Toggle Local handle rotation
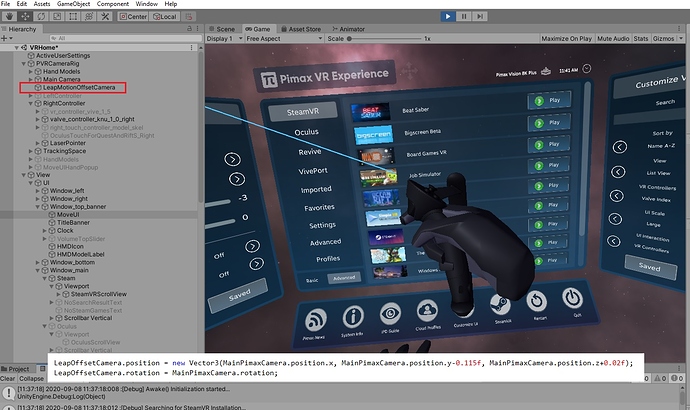Viewport: 690px width, 410px height. click(x=165, y=17)
